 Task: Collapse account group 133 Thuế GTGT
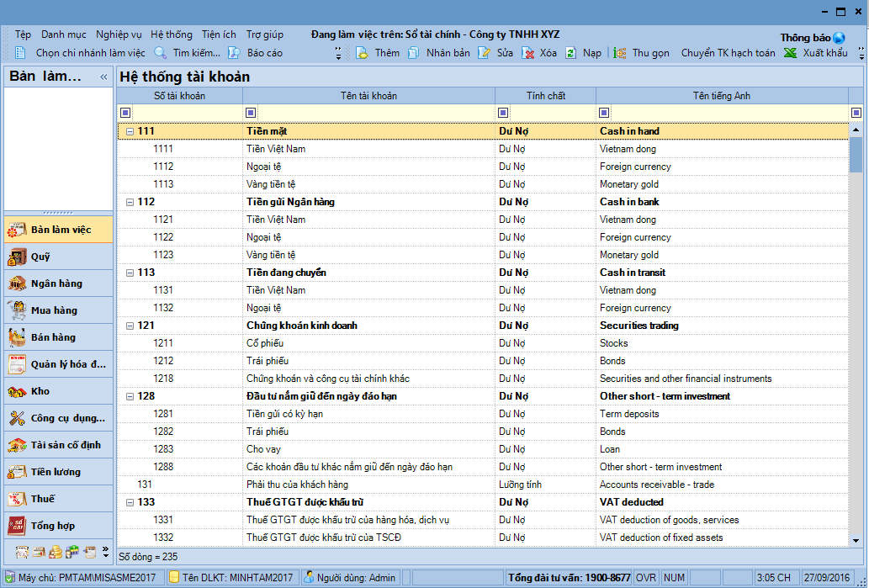(x=130, y=503)
